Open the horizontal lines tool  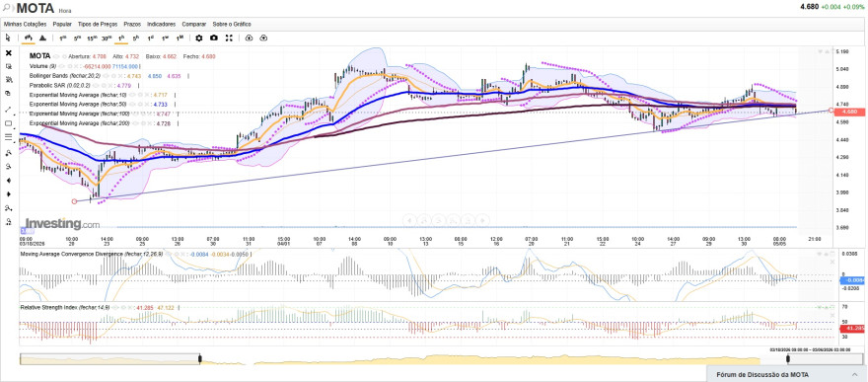pyautogui.click(x=8, y=137)
